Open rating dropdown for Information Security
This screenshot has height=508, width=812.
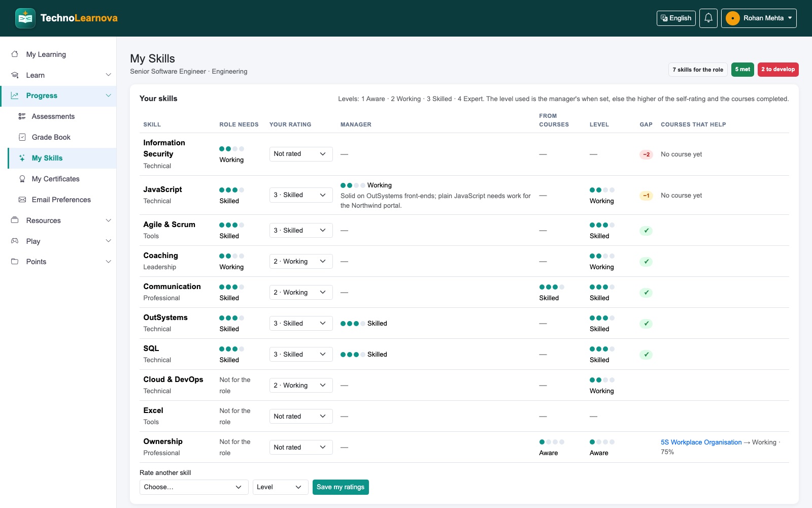point(301,154)
